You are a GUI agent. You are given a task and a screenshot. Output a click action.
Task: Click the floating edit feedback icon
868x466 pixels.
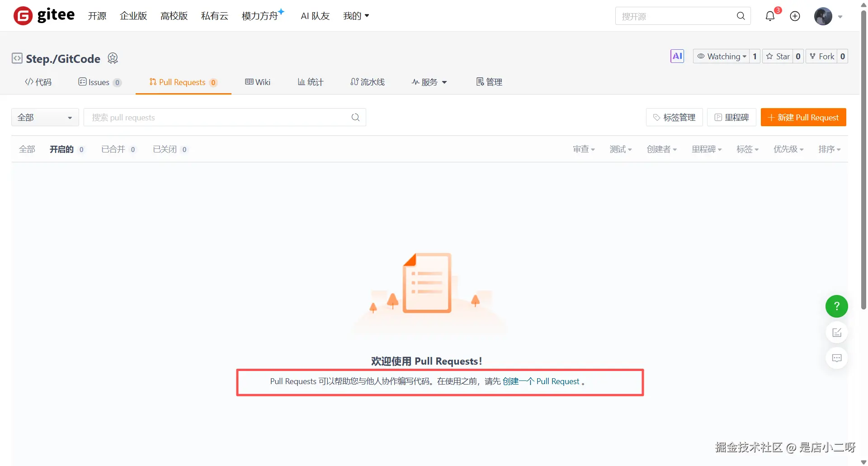[x=837, y=333]
